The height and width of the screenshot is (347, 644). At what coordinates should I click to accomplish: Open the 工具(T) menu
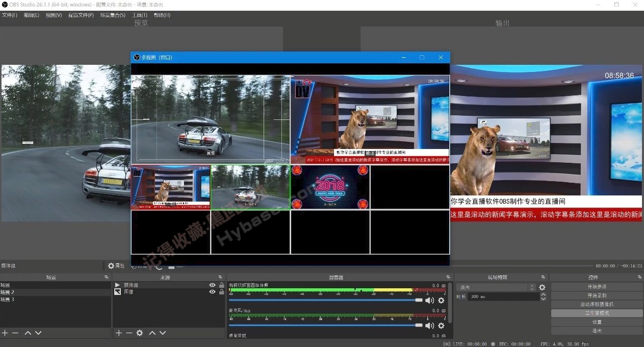pos(139,15)
